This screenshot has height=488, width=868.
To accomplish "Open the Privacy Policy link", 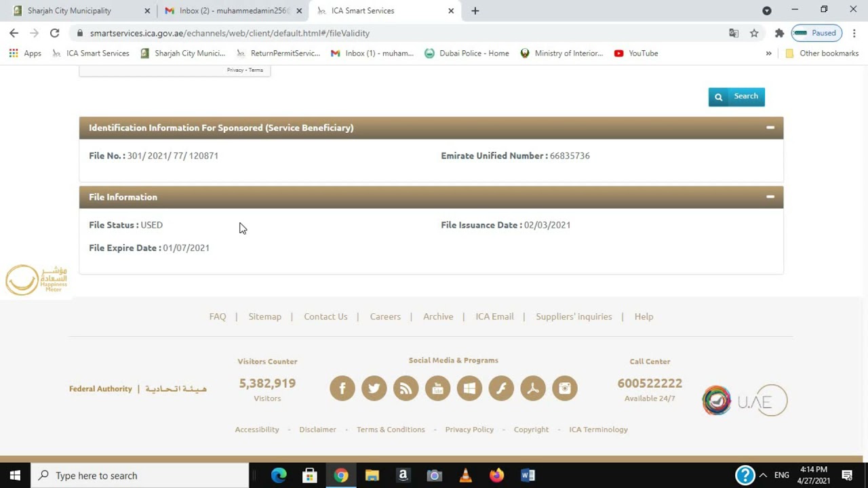I will tap(469, 430).
